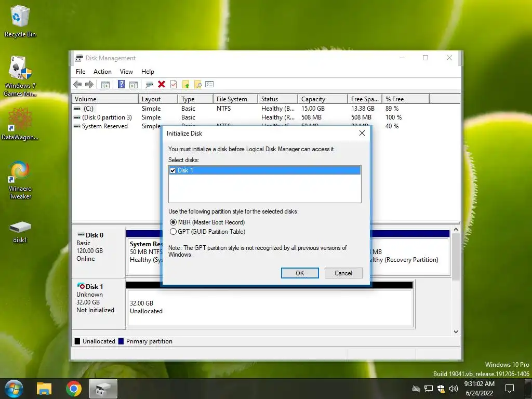The image size is (532, 399).
Task: Open the View menu
Action: click(126, 72)
